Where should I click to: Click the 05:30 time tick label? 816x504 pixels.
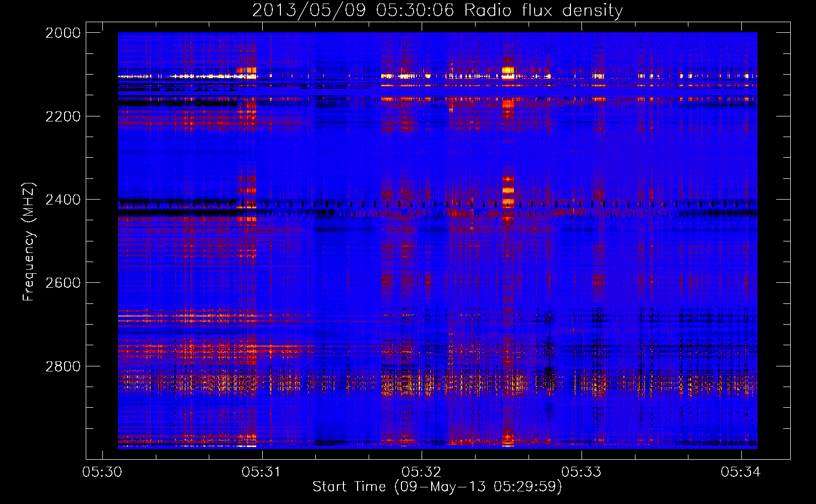coord(102,472)
